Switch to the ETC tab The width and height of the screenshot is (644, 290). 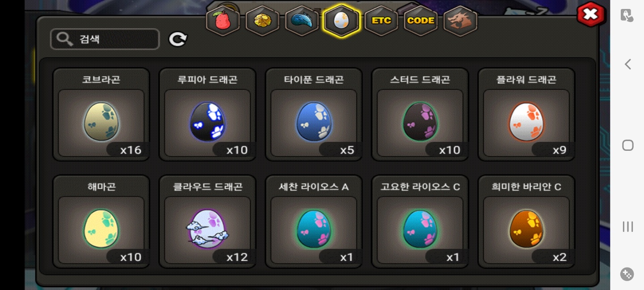(381, 21)
